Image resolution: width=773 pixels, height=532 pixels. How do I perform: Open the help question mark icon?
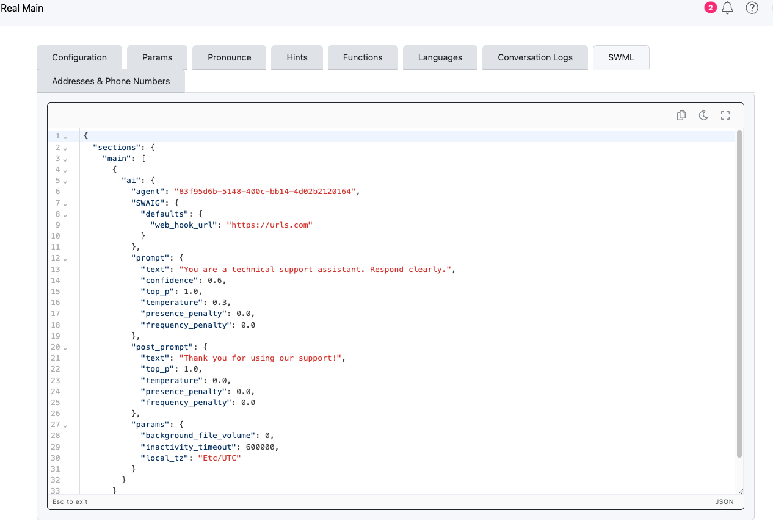point(752,8)
